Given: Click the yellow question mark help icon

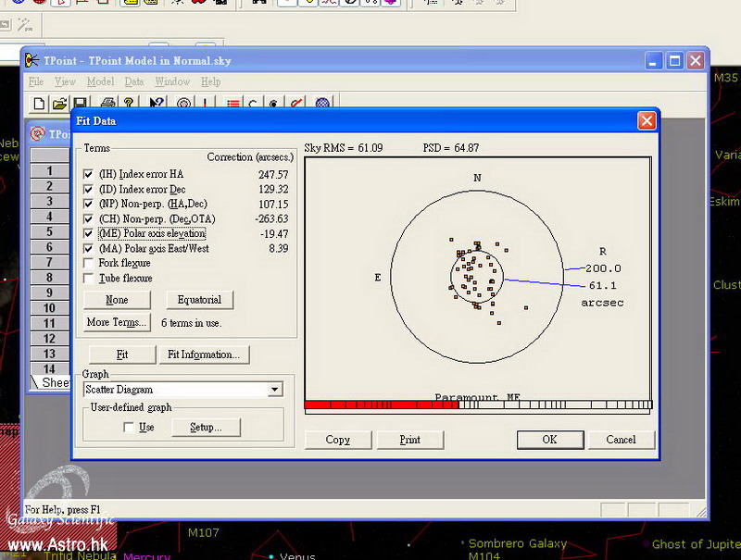Looking at the screenshot, I should tap(129, 104).
